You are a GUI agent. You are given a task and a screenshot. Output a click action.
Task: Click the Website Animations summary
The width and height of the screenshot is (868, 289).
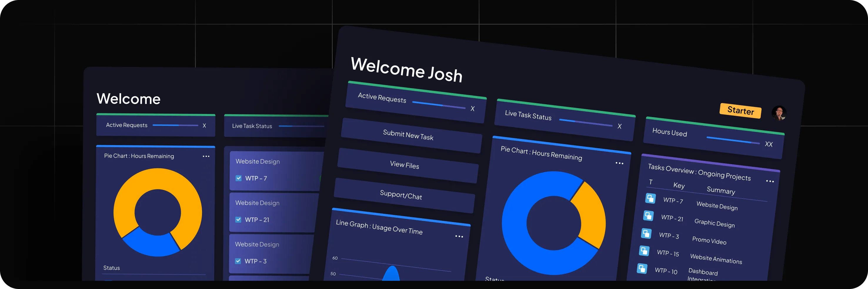click(716, 259)
